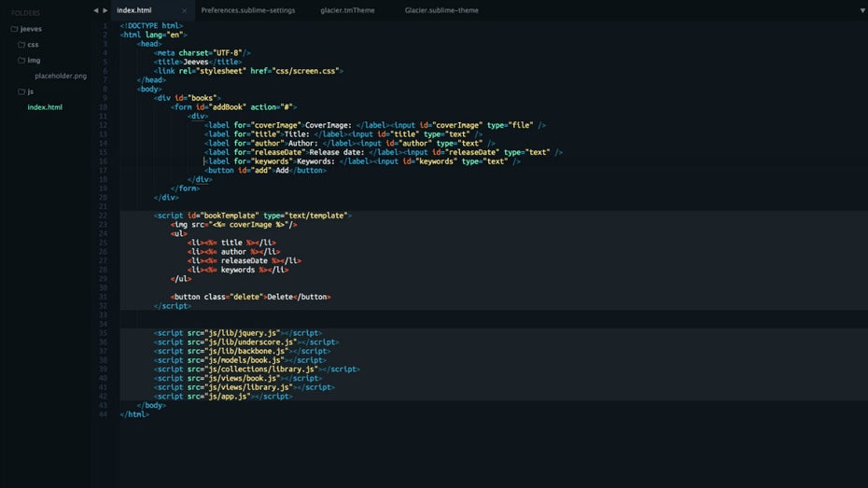The height and width of the screenshot is (488, 868).
Task: Switch to the Preferences.sublime-settings tab
Action: (x=247, y=10)
